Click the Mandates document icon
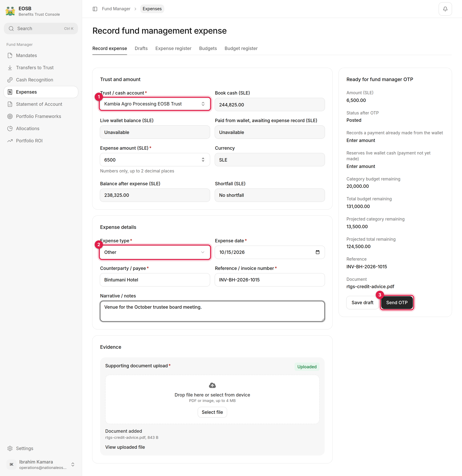The height and width of the screenshot is (476, 462). [10, 55]
